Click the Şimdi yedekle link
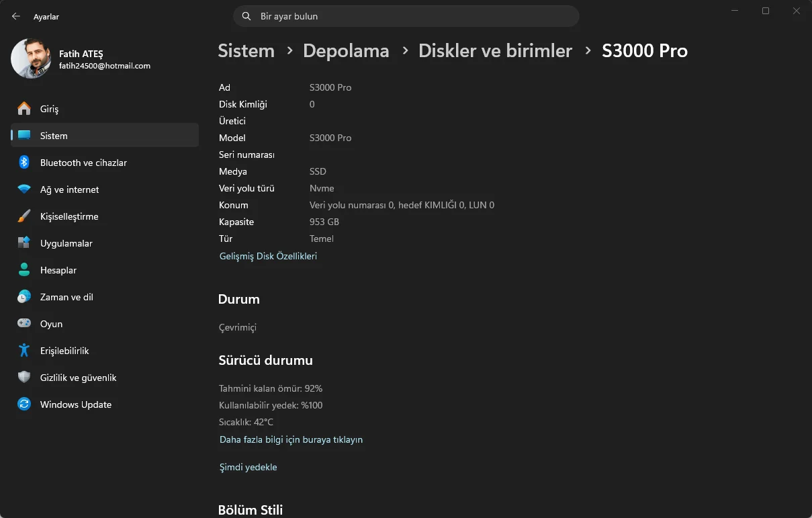Screen dimensions: 812x518 click(x=248, y=467)
